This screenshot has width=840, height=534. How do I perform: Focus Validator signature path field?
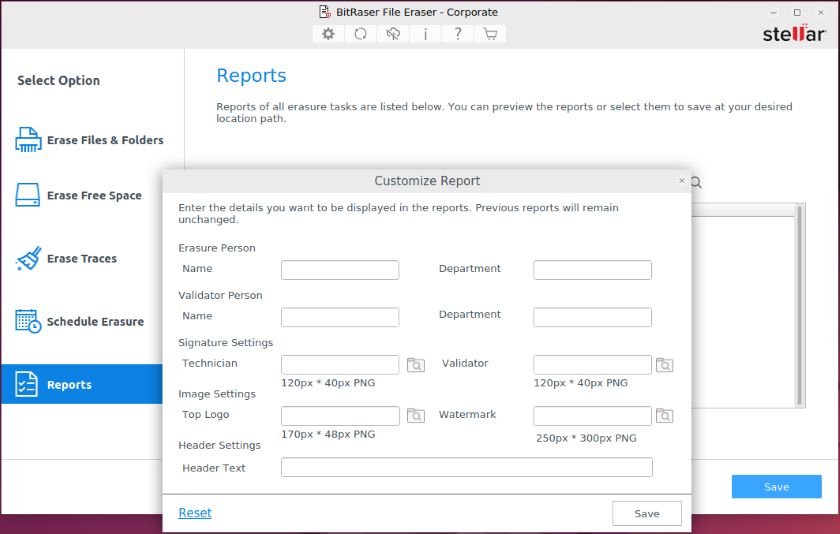click(592, 365)
